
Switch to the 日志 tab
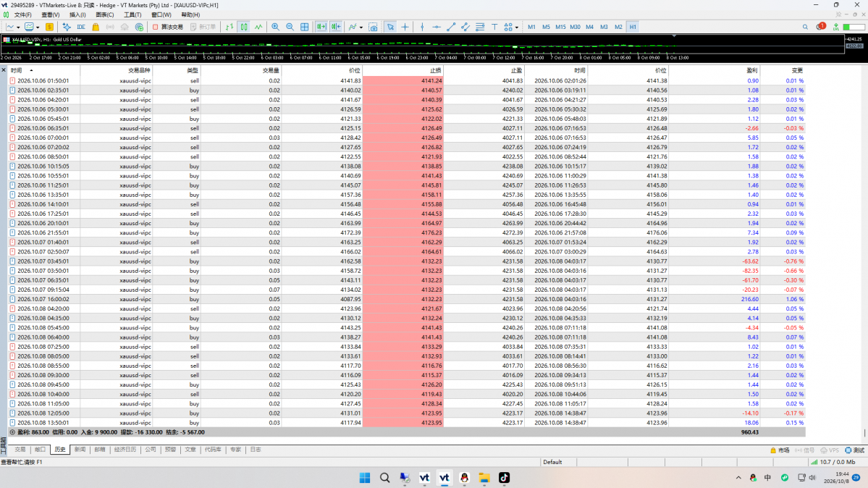click(x=256, y=450)
